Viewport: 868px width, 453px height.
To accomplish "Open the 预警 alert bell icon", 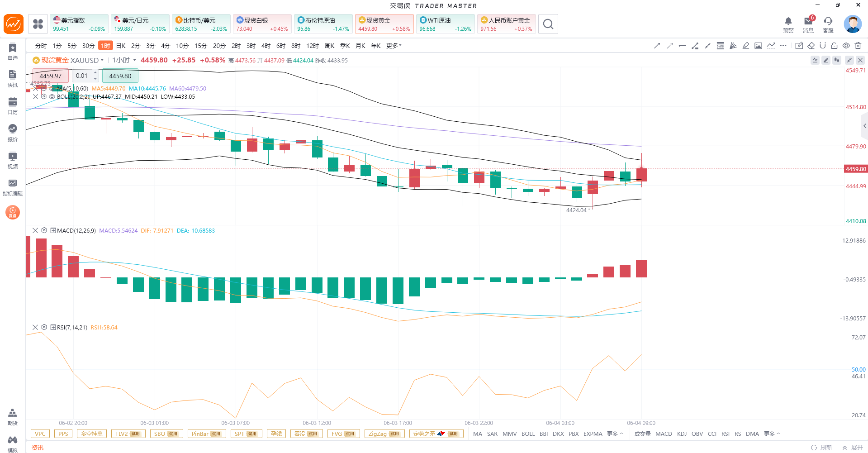I will pos(788,24).
